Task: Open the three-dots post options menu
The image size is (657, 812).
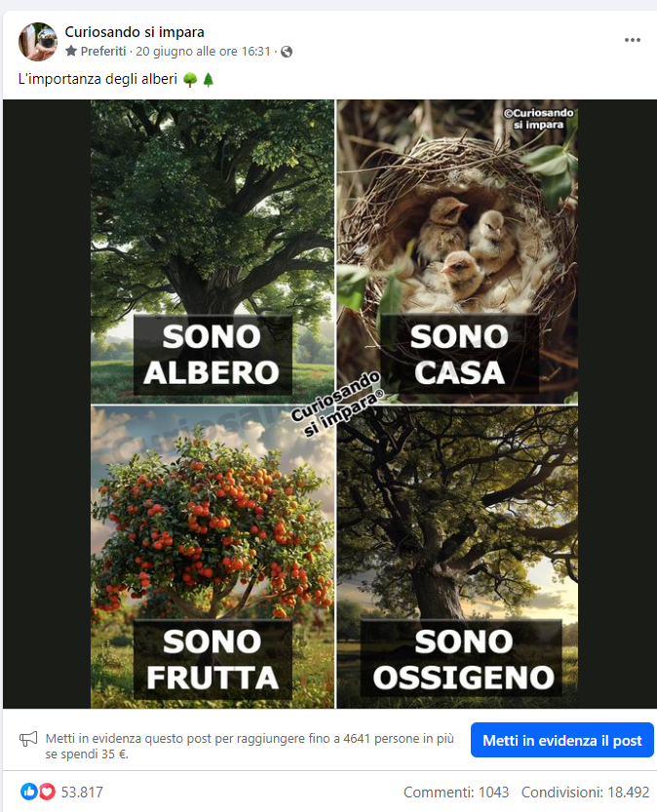Action: click(633, 40)
